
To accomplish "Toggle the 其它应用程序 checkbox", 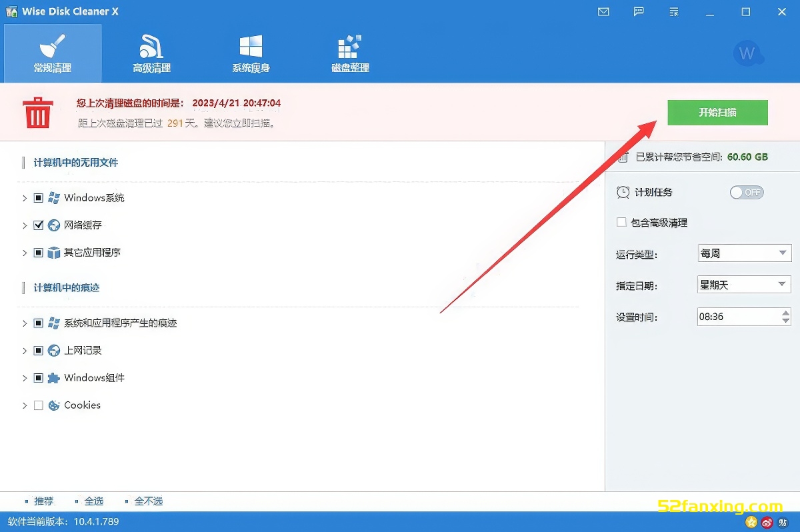I will click(38, 253).
